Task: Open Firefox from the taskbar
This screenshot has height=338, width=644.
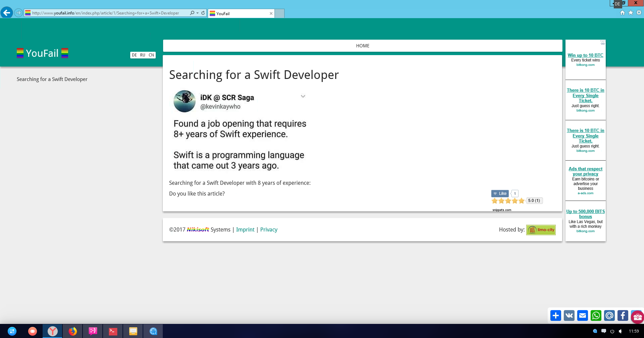Action: click(x=73, y=331)
